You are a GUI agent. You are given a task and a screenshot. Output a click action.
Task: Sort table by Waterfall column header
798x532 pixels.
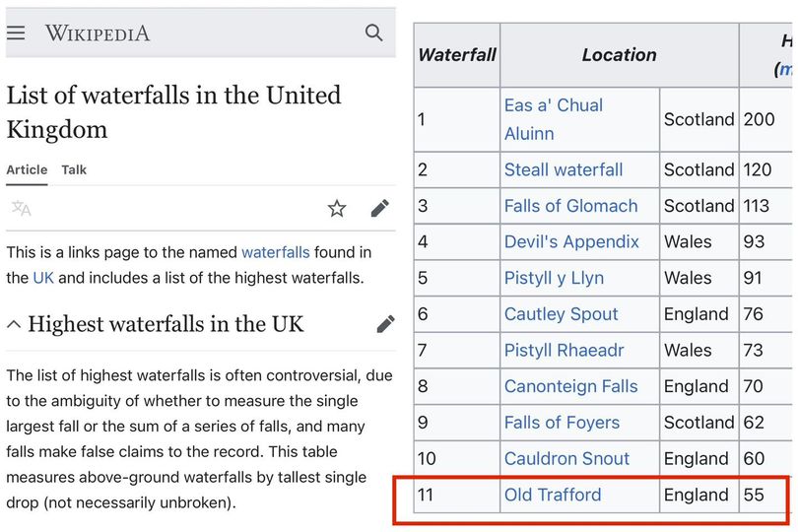point(457,55)
